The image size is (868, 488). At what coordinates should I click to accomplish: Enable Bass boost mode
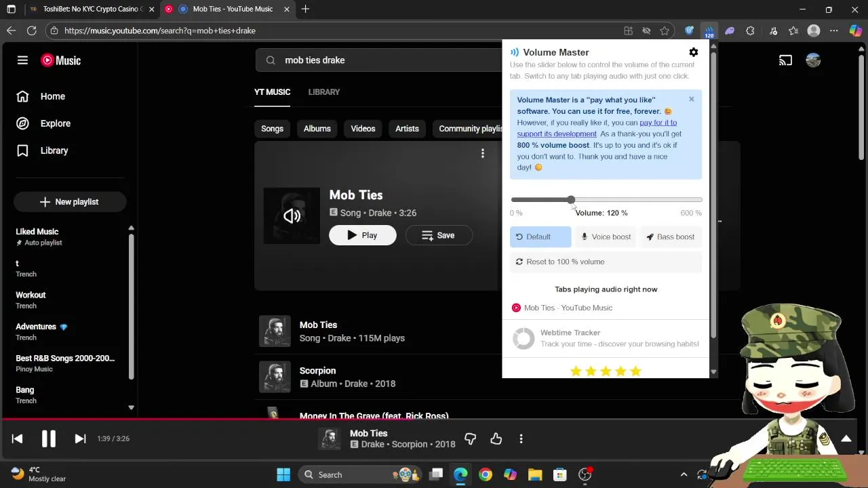click(671, 237)
